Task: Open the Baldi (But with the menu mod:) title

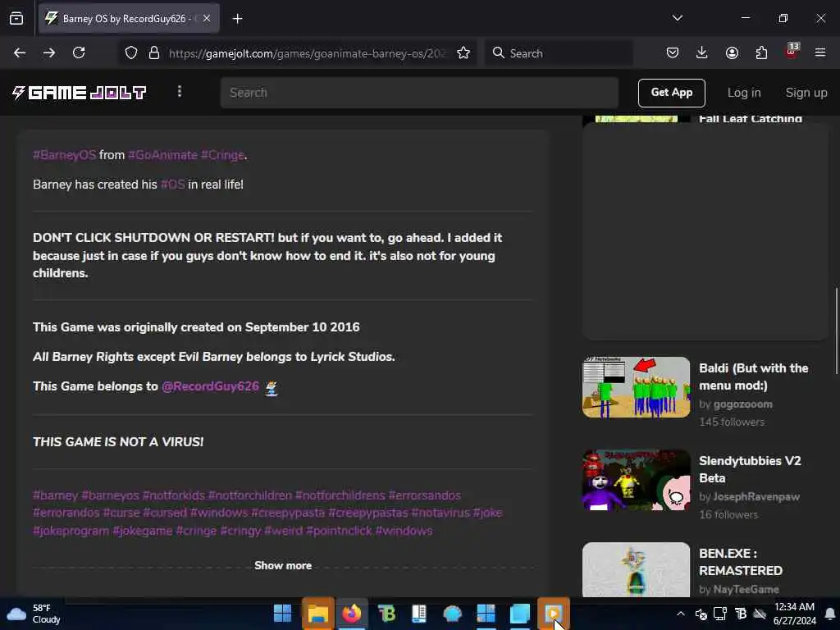Action: (753, 377)
